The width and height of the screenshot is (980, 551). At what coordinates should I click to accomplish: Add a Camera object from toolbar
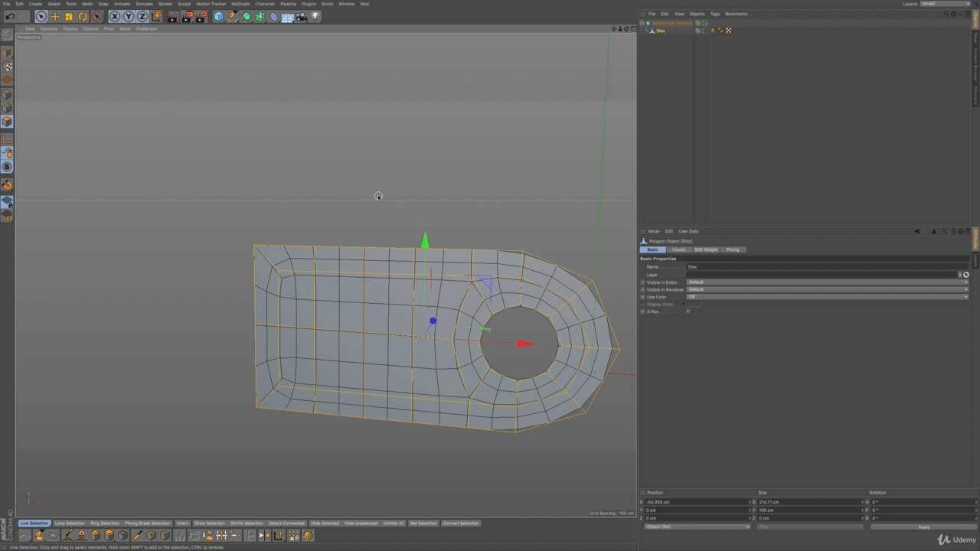coord(302,16)
